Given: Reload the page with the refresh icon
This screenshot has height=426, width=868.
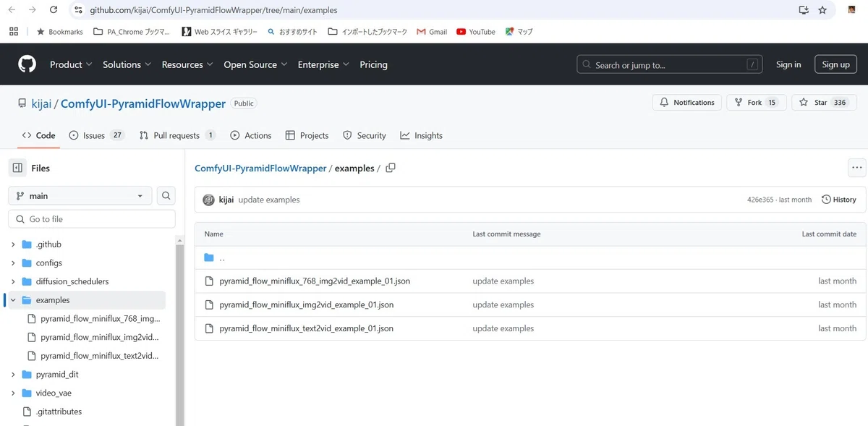Looking at the screenshot, I should click(54, 10).
